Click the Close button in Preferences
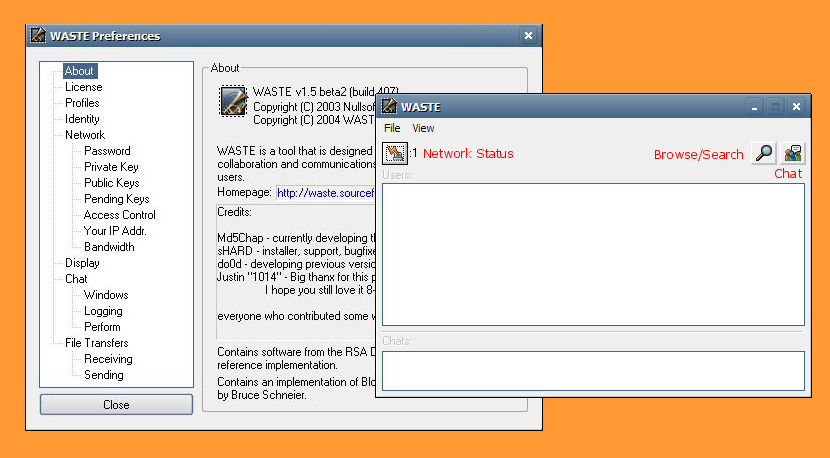 (116, 405)
